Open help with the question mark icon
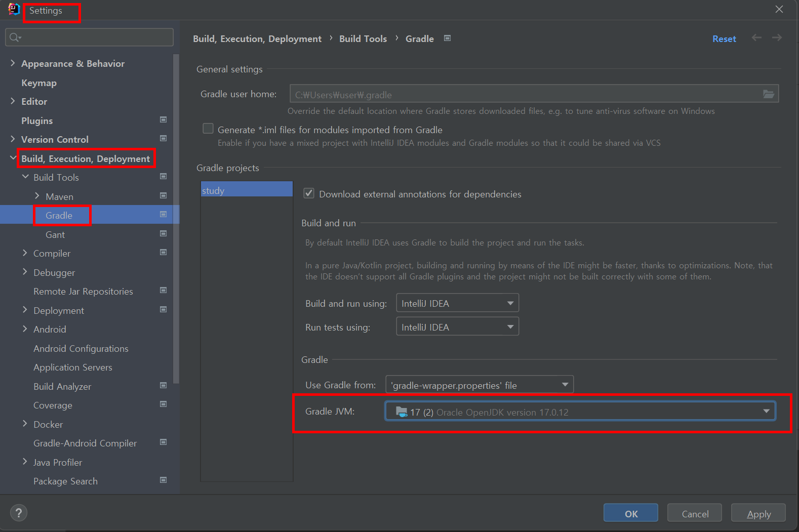 coord(19,513)
